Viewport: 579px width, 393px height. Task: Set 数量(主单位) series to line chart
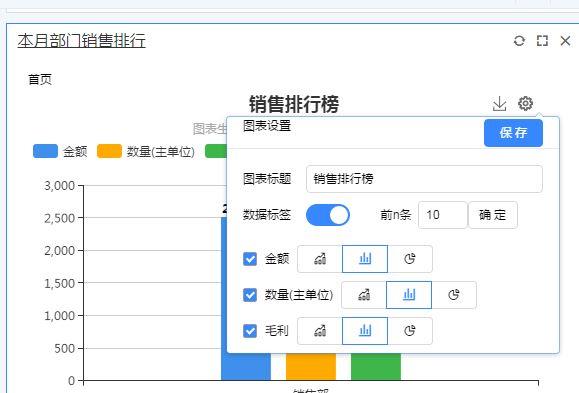coord(364,295)
